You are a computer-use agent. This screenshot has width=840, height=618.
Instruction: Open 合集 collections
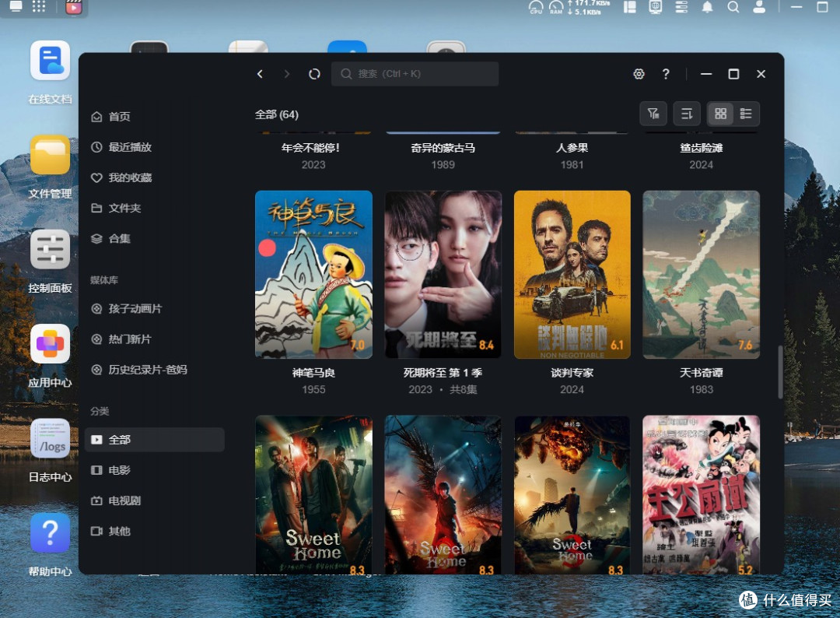[154, 238]
